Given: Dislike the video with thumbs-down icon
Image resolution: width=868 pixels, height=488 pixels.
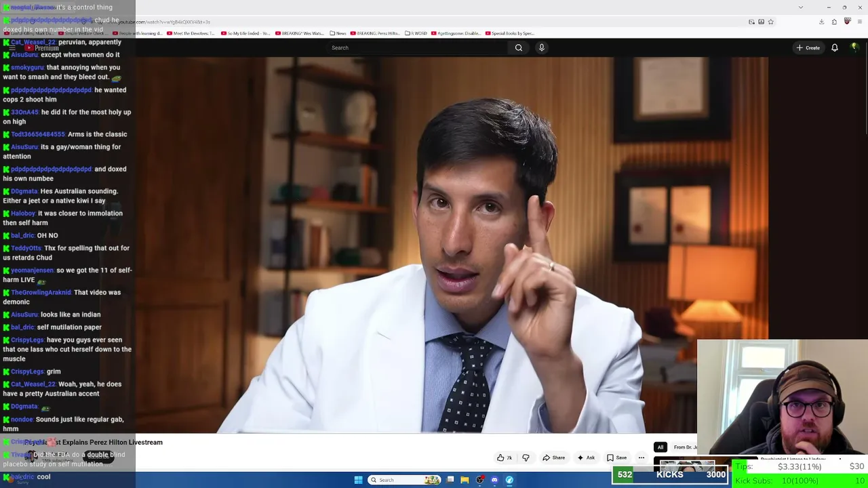Looking at the screenshot, I should (526, 457).
